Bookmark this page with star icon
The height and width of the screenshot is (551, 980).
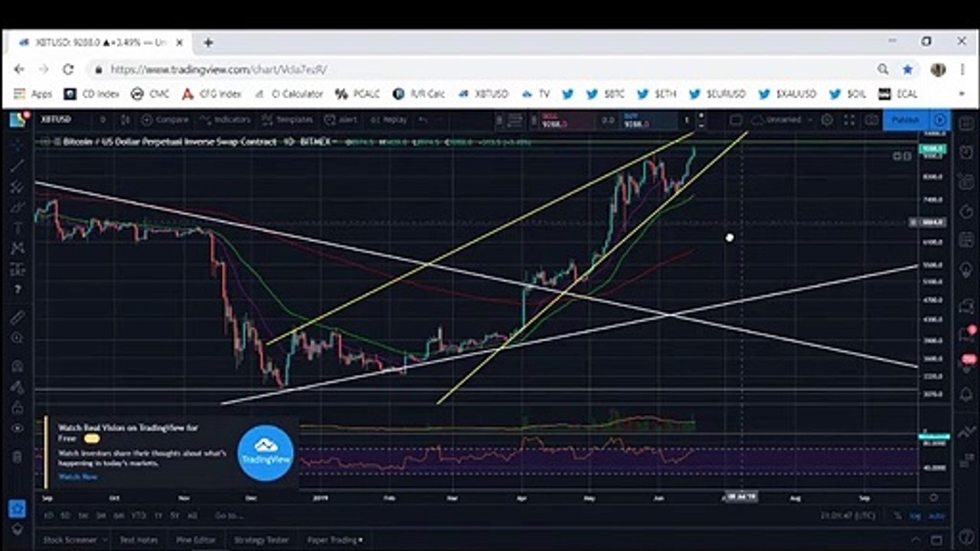click(x=907, y=69)
